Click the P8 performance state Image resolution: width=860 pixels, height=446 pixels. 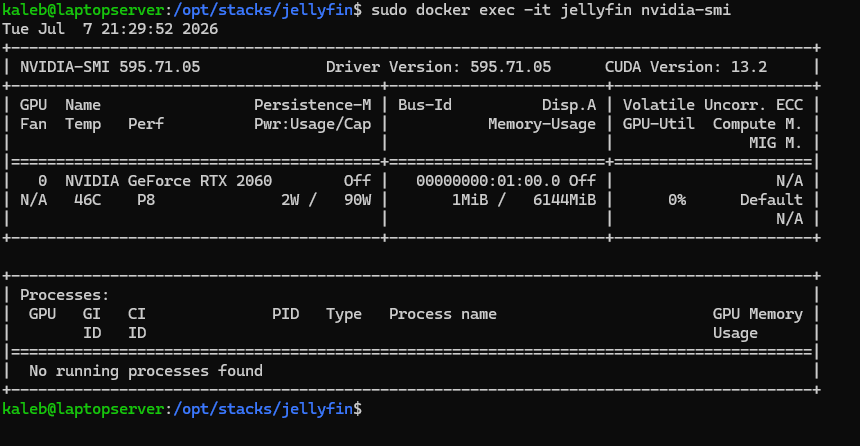pos(146,200)
